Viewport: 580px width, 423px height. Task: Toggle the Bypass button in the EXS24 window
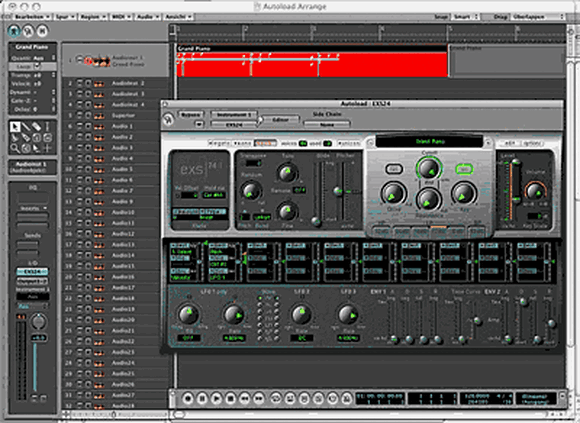tap(190, 115)
